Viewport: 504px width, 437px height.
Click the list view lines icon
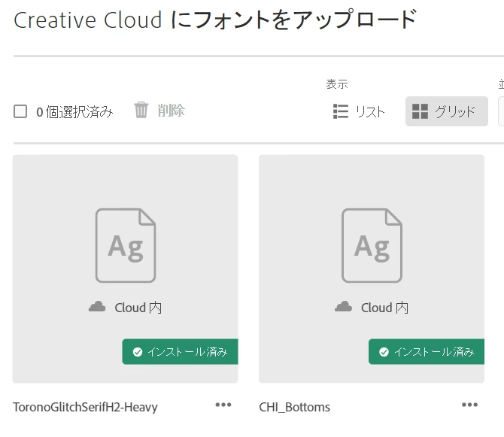click(x=341, y=111)
